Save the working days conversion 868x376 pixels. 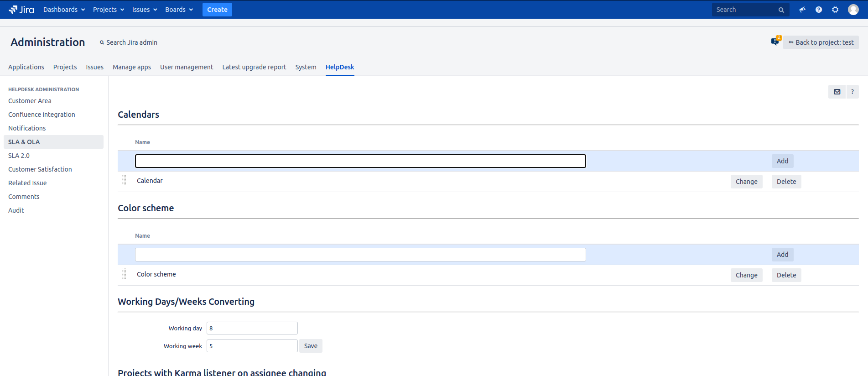(x=311, y=346)
